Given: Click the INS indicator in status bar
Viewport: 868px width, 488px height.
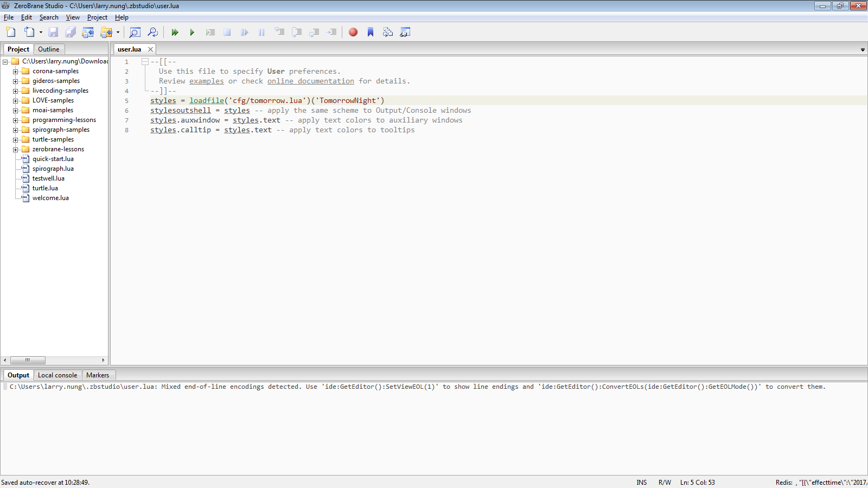Looking at the screenshot, I should (x=642, y=483).
